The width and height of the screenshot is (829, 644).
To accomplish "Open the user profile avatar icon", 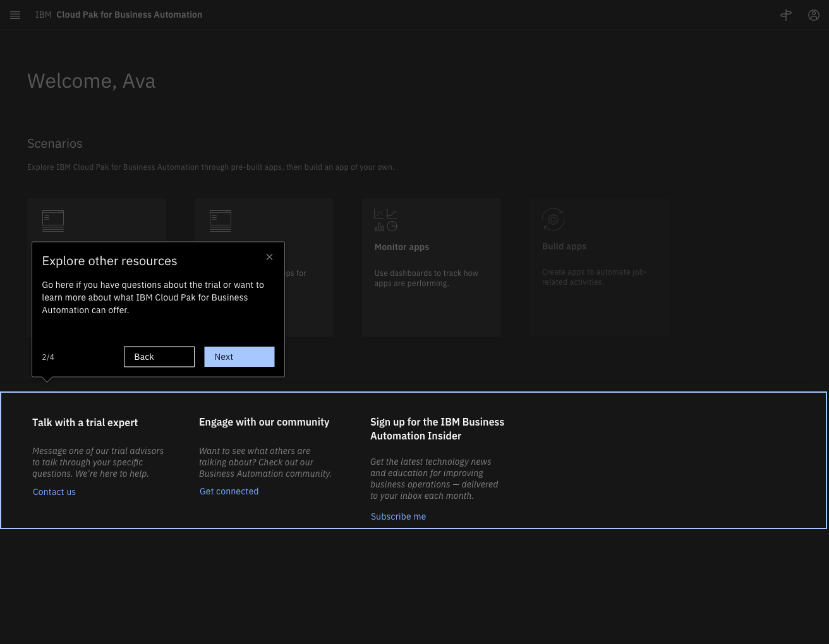I will (x=814, y=15).
